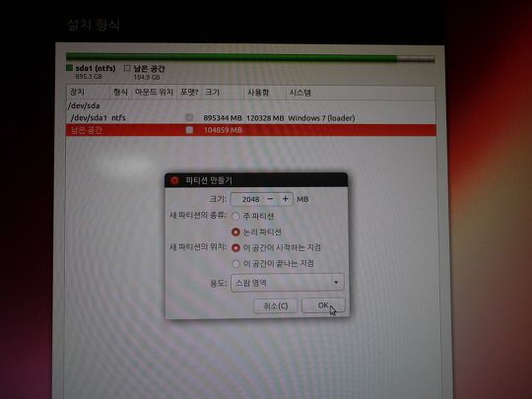Image resolution: width=532 pixels, height=399 pixels.
Task: Close the 파티션 만들기 dialog
Action: (174, 180)
